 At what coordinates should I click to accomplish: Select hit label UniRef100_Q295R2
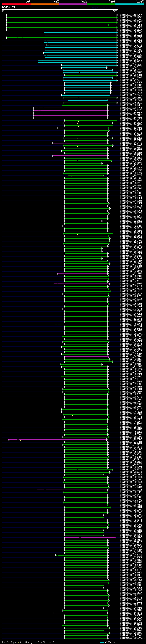click(x=131, y=156)
